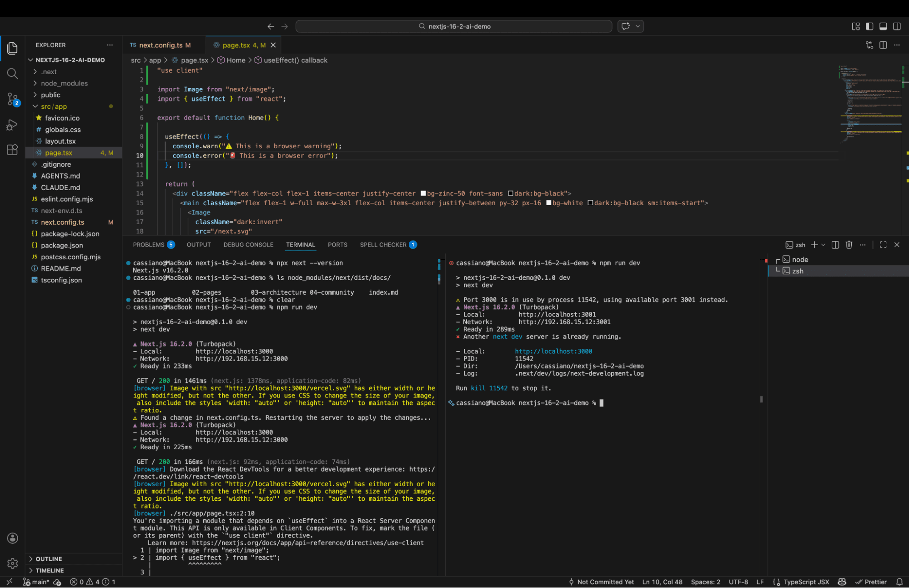Switch to the next.config.ts editor tab
The image size is (909, 588).
[x=161, y=45]
